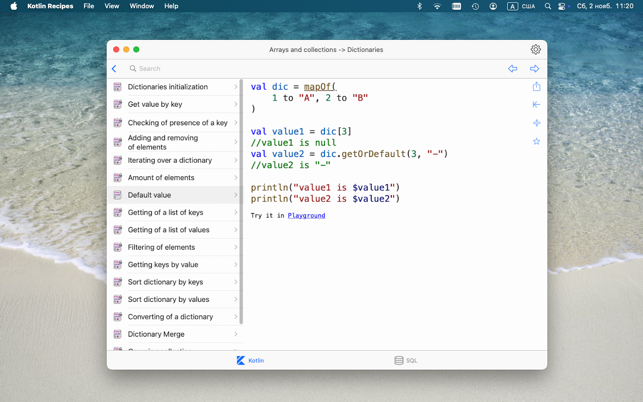Click the Kotlin logo icon
Image resolution: width=643 pixels, height=402 pixels.
[x=241, y=361]
